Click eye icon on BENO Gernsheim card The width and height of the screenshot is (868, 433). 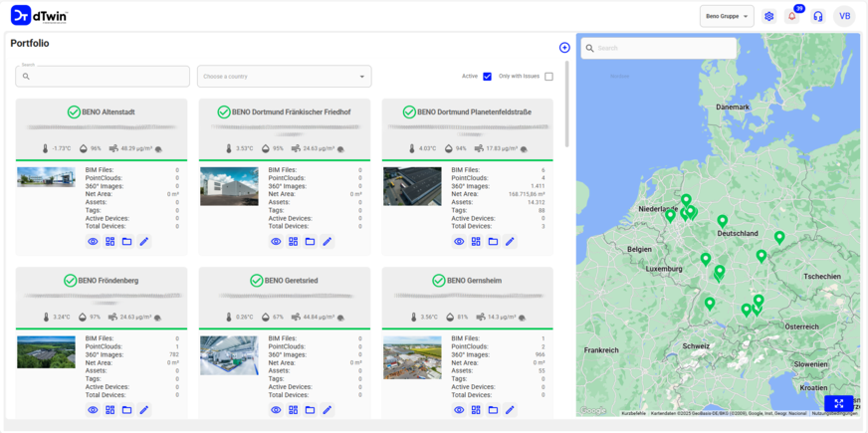459,410
